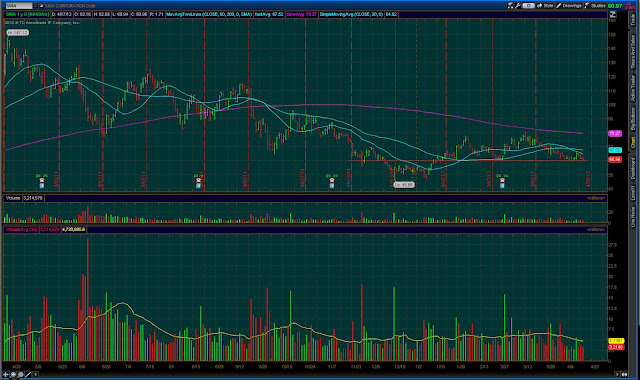Click the red 68.98 price axis bubble
Image resolution: width=640 pixels, height=380 pixels.
tap(615, 159)
